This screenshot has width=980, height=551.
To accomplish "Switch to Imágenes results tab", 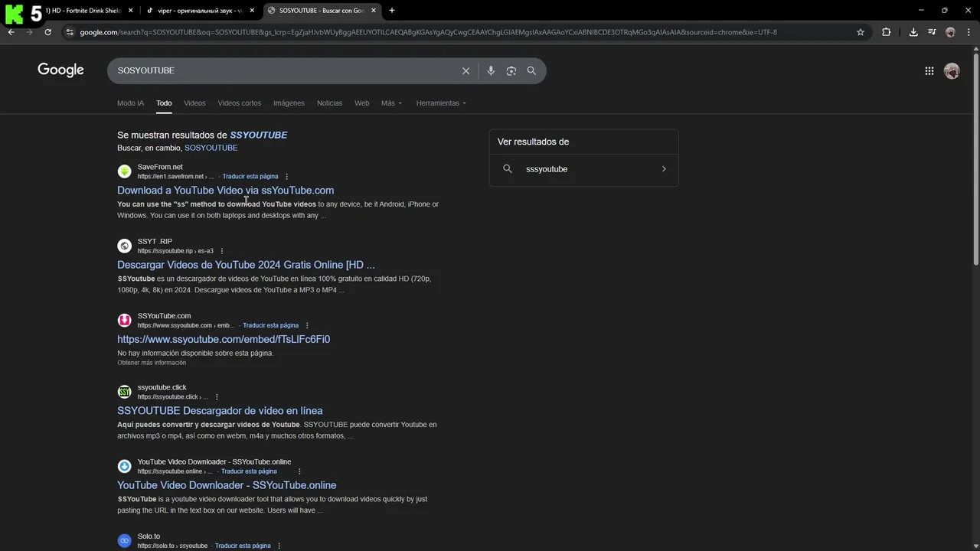I will [289, 103].
